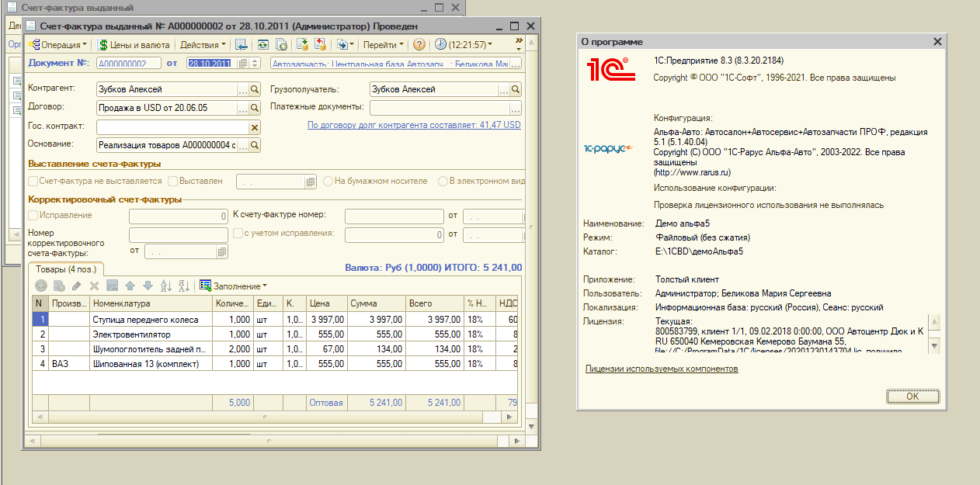980x485 pixels.
Task: Click the move row up arrow icon
Action: 130,286
